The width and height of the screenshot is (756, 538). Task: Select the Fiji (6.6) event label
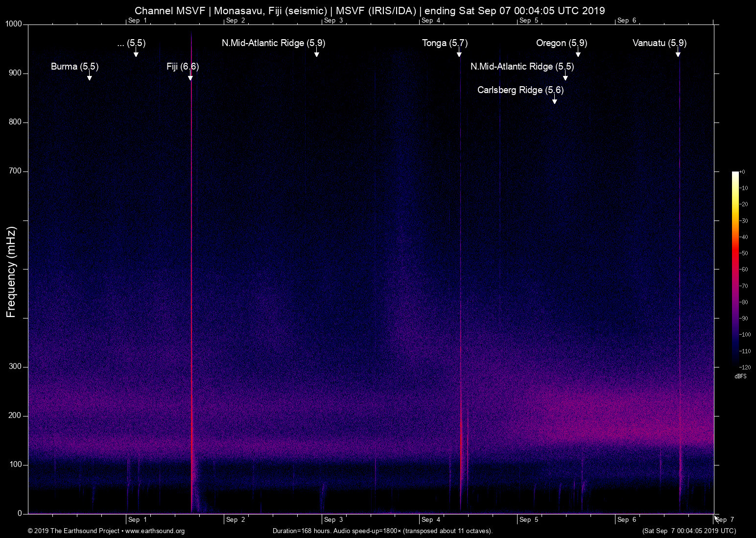[182, 66]
